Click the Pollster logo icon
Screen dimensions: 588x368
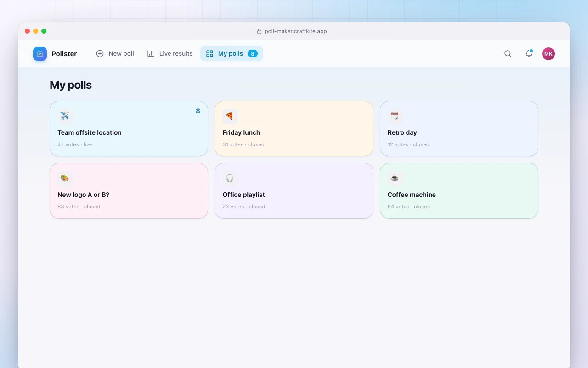(x=40, y=54)
